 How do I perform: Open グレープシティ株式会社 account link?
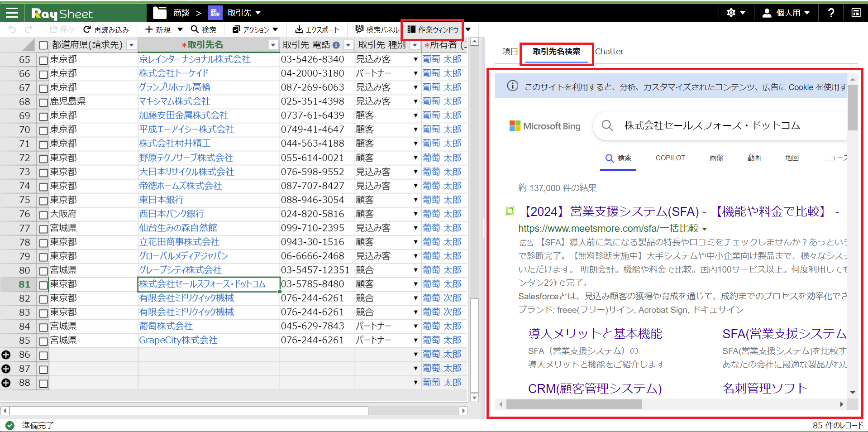[181, 270]
